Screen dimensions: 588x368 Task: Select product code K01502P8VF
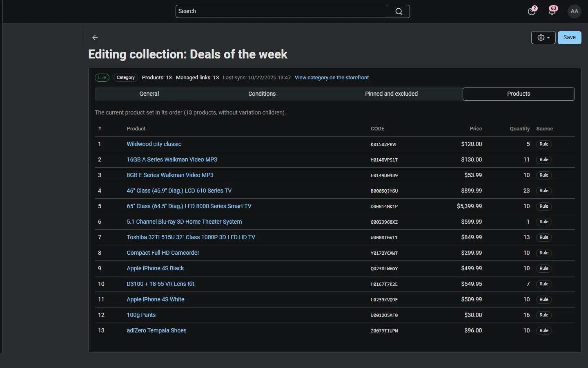pyautogui.click(x=384, y=144)
